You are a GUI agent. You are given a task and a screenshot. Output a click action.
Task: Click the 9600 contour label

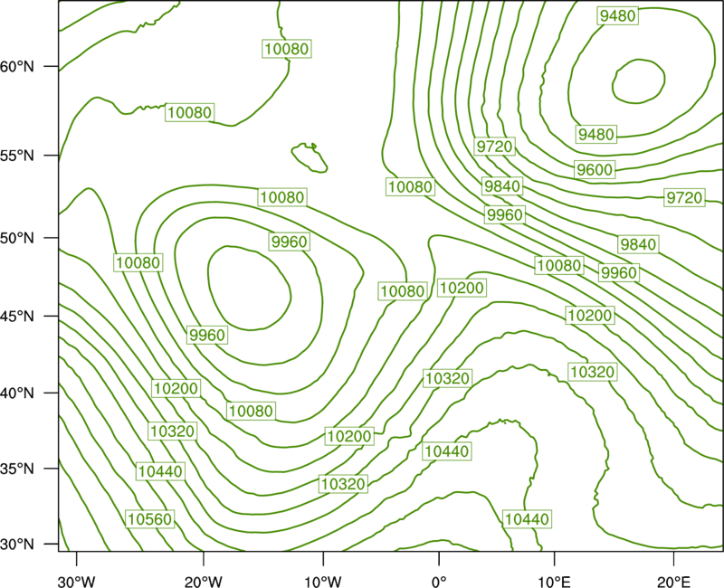click(595, 169)
